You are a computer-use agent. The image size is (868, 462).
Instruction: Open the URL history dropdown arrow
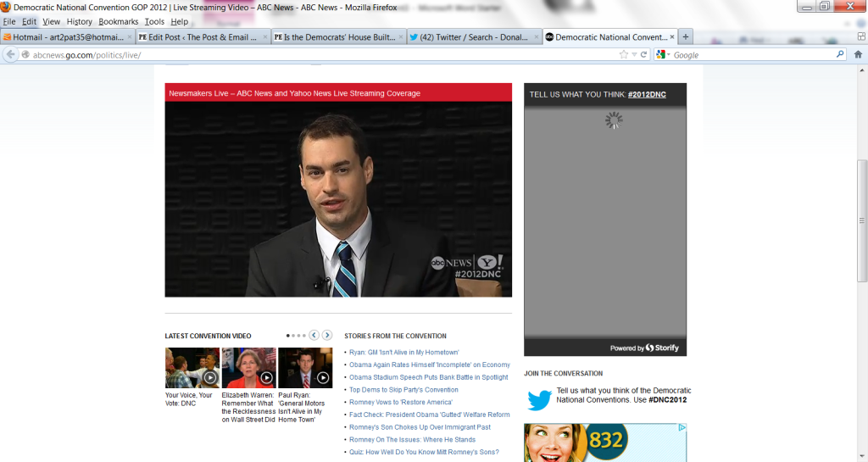634,54
